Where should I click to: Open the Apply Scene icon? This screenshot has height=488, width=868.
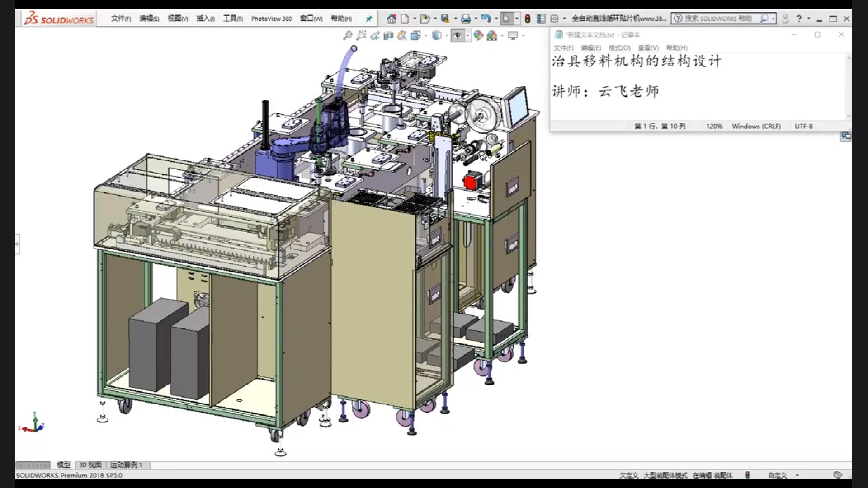[492, 35]
